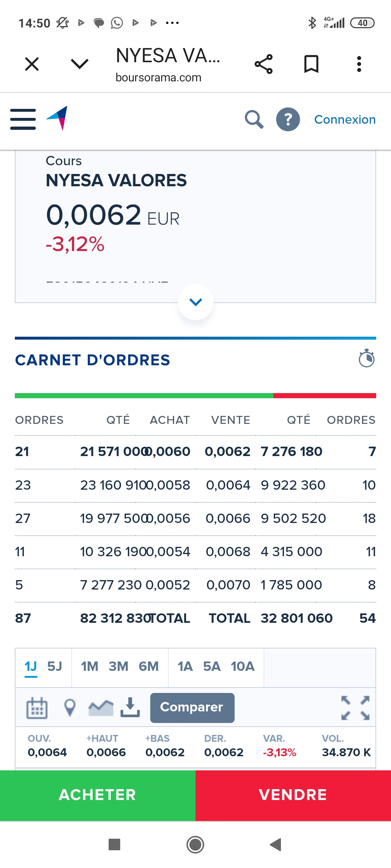Expand chart to fullscreen
Viewport: 391px width, 868px height.
pos(356,708)
